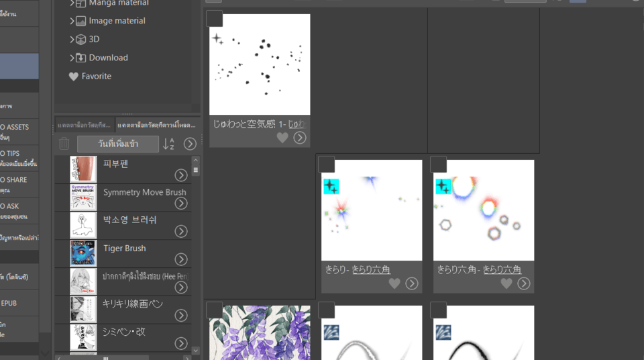Open the date added sort dropdown

point(118,144)
